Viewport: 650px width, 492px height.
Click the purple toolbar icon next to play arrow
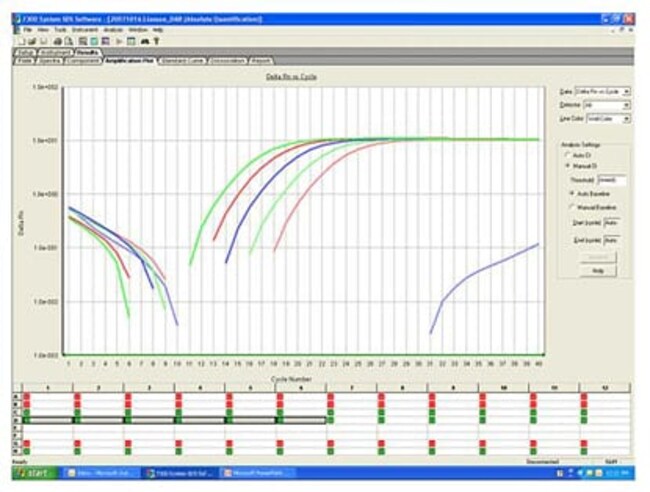tap(105, 41)
